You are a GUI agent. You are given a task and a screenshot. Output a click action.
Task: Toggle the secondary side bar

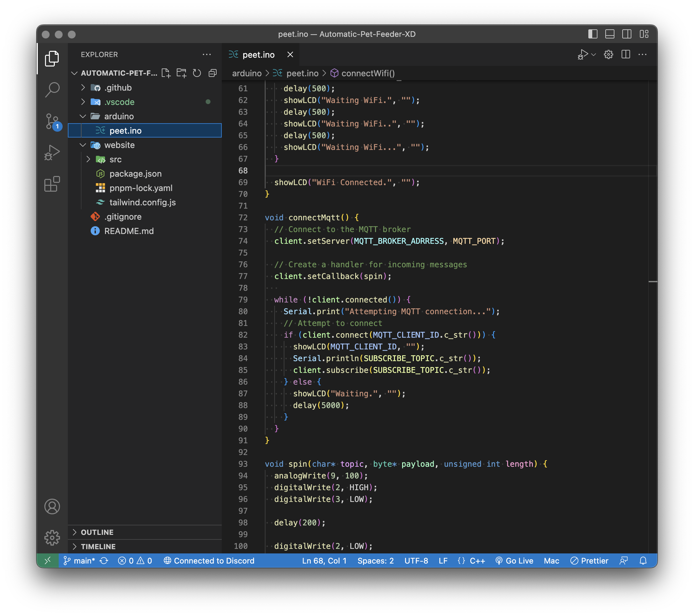point(627,34)
